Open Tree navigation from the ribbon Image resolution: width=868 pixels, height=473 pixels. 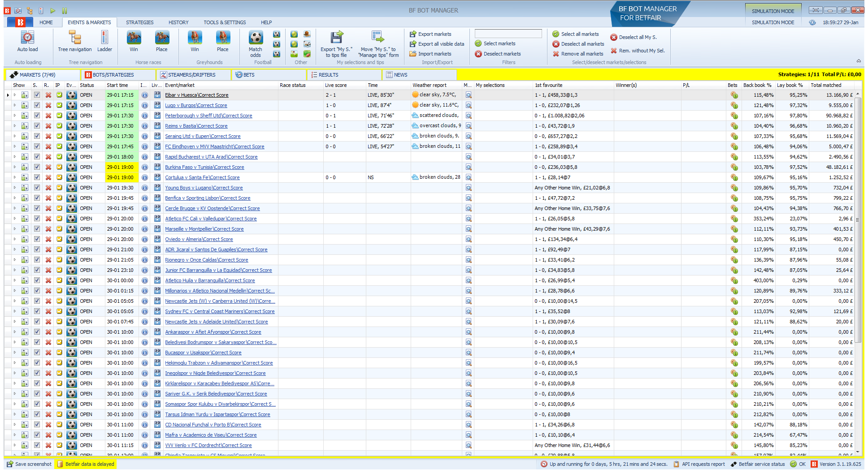coord(75,41)
